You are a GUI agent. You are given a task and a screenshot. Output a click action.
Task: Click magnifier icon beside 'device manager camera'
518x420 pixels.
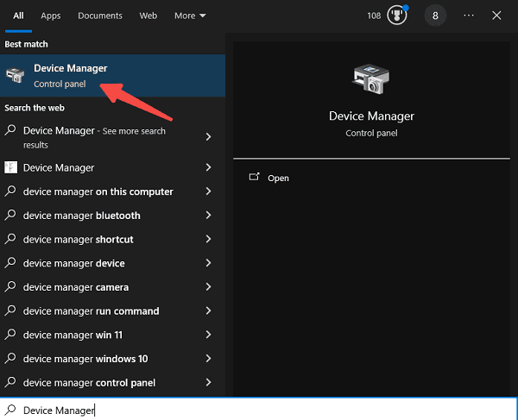[x=10, y=286]
